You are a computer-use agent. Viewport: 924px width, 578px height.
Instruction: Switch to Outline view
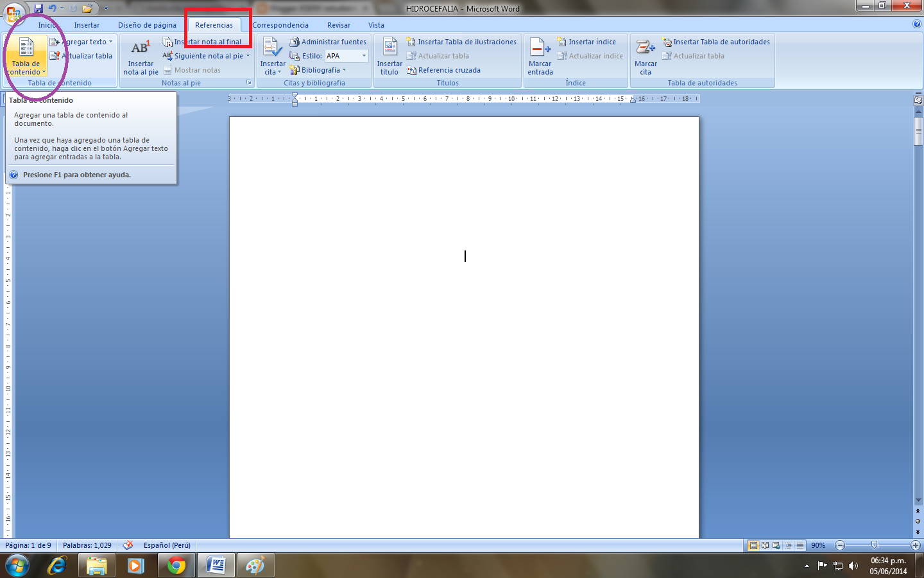point(788,545)
